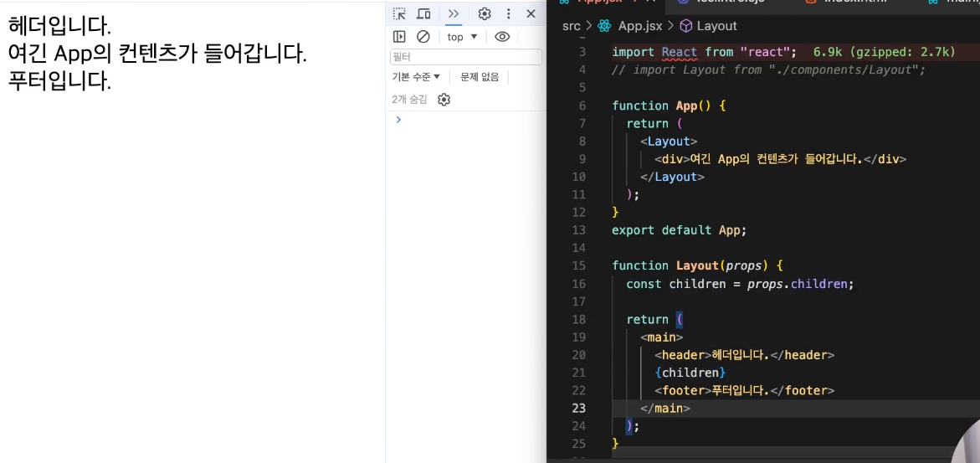This screenshot has height=463, width=980.
Task: Click 'const children = props.children;' line
Action: [x=740, y=284]
